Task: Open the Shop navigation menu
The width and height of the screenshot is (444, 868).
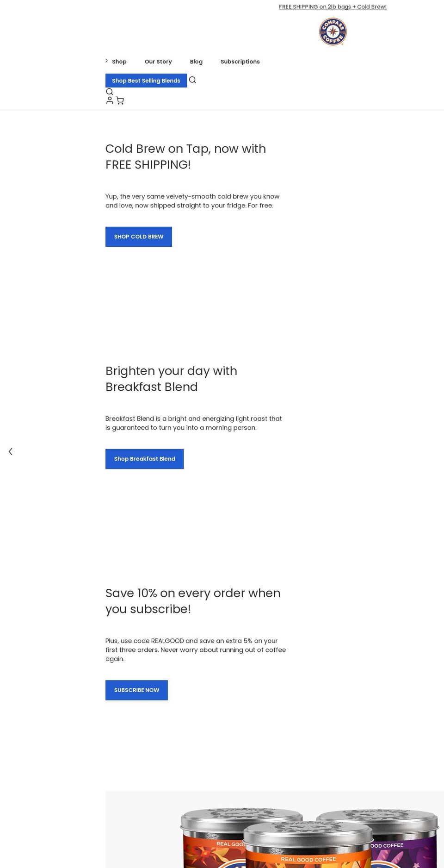Action: pyautogui.click(x=119, y=61)
